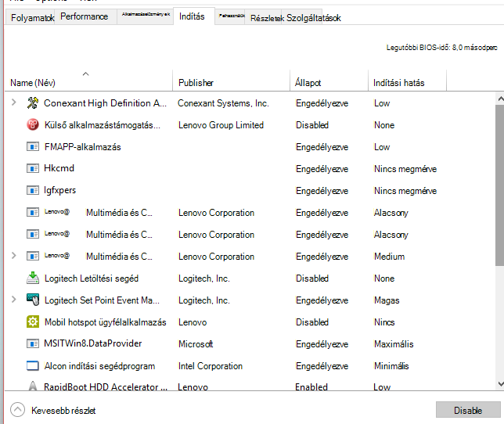This screenshot has height=424, width=504.
Task: Click the Disabled status of Külső alkalmazástámogatás
Action: point(312,125)
